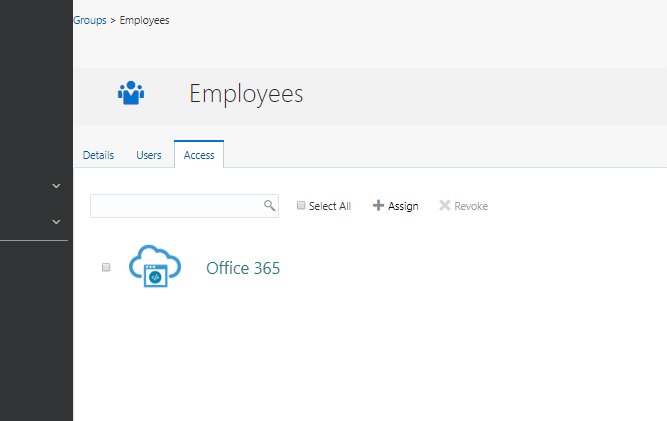
Task: Click the large Employees page heading
Action: [246, 95]
